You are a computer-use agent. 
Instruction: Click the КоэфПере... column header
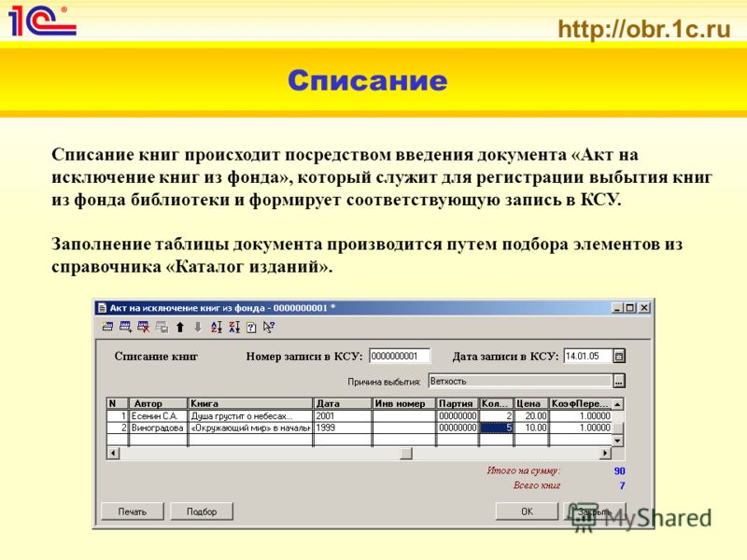tap(580, 403)
